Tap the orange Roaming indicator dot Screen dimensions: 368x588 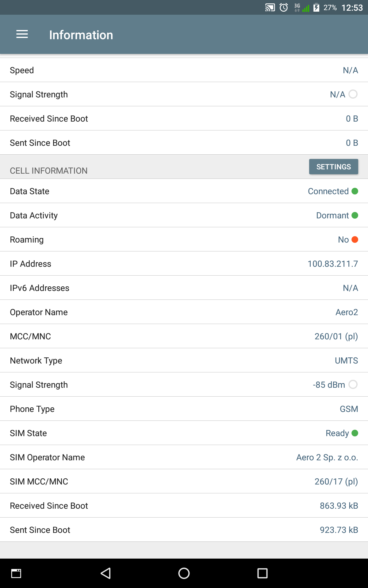point(355,239)
